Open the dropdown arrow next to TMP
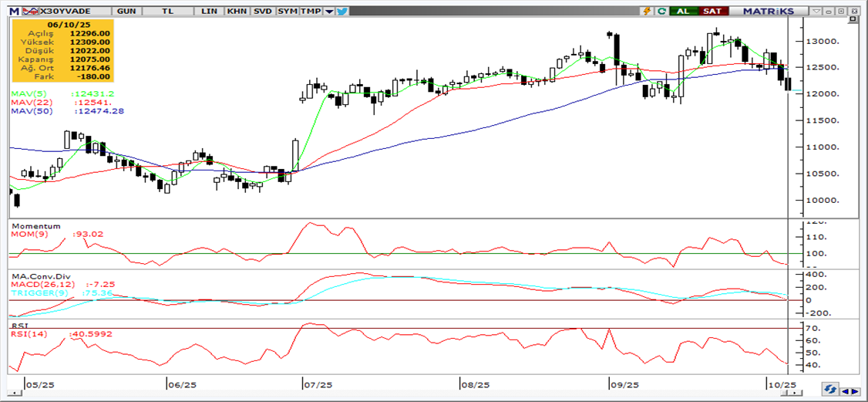 pyautogui.click(x=329, y=12)
